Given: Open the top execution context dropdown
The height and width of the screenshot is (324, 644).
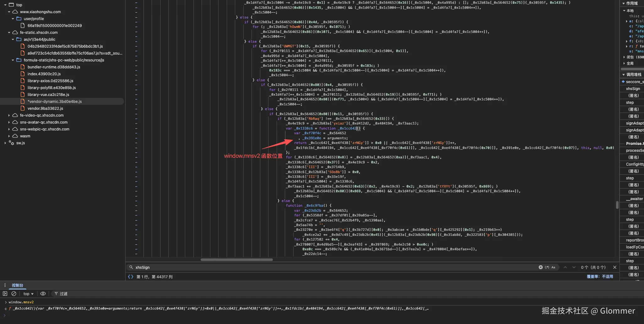Looking at the screenshot, I should (x=28, y=294).
